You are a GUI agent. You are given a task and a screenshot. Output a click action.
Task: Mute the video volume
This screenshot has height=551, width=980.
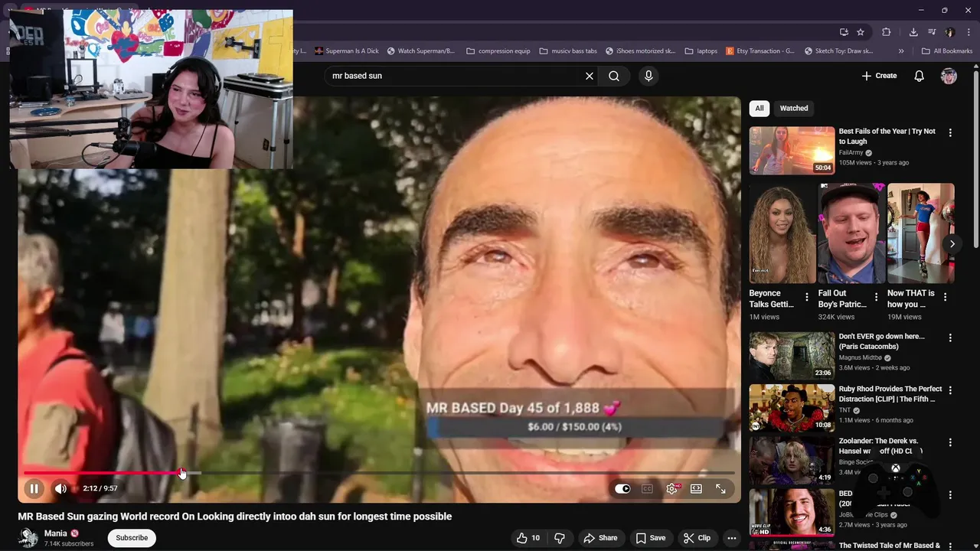tap(61, 488)
